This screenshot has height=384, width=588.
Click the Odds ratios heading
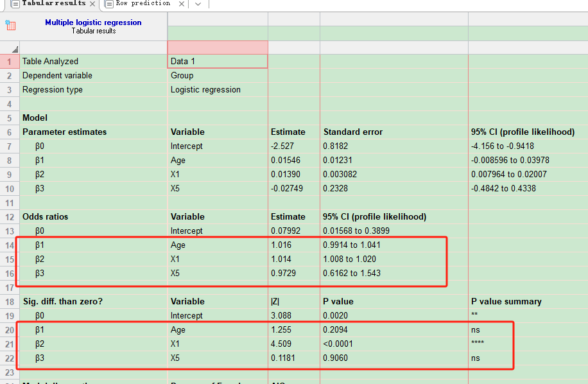[x=46, y=217]
